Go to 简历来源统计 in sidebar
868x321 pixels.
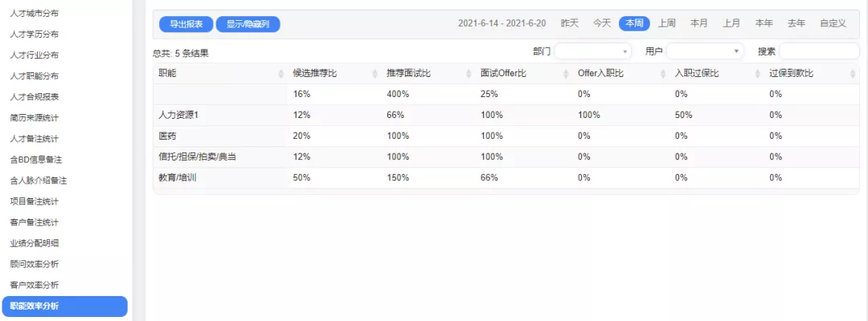coord(34,118)
